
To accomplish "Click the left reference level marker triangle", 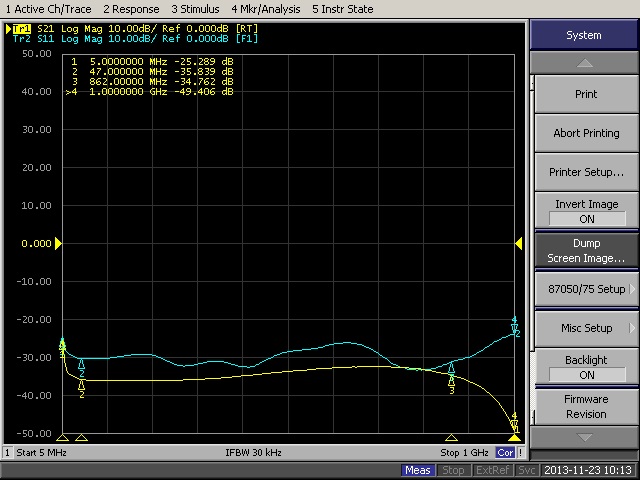I will [x=58, y=244].
